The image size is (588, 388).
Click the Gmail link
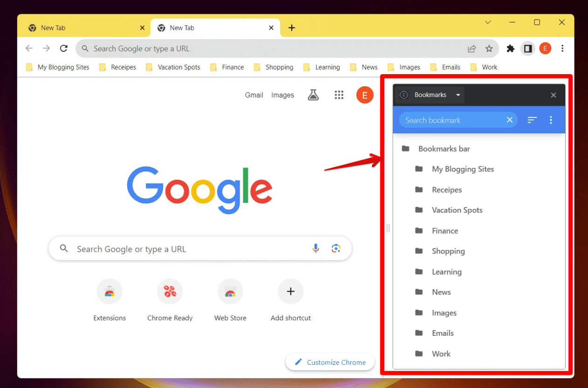[x=254, y=95]
